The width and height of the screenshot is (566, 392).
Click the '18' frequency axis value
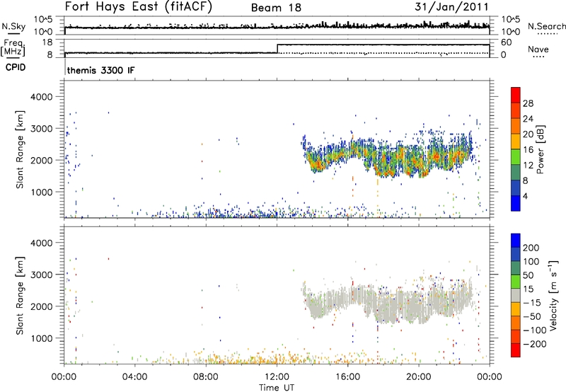pyautogui.click(x=47, y=42)
